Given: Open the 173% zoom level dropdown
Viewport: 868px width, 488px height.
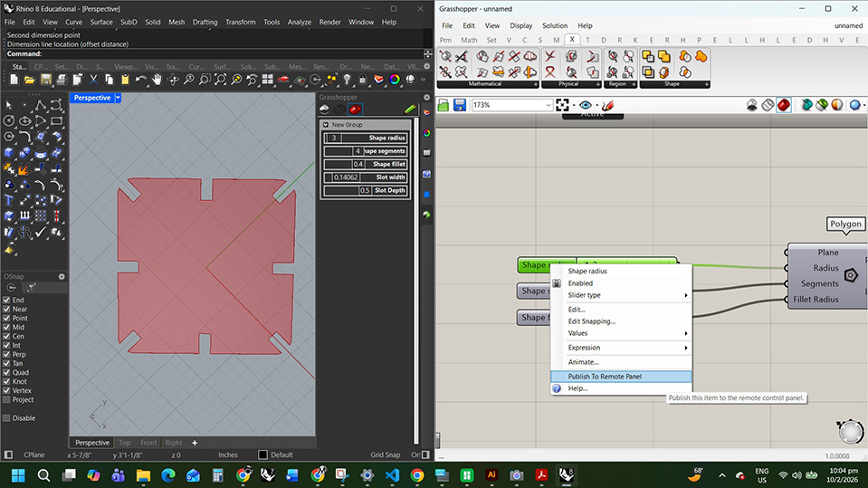Looking at the screenshot, I should 548,105.
